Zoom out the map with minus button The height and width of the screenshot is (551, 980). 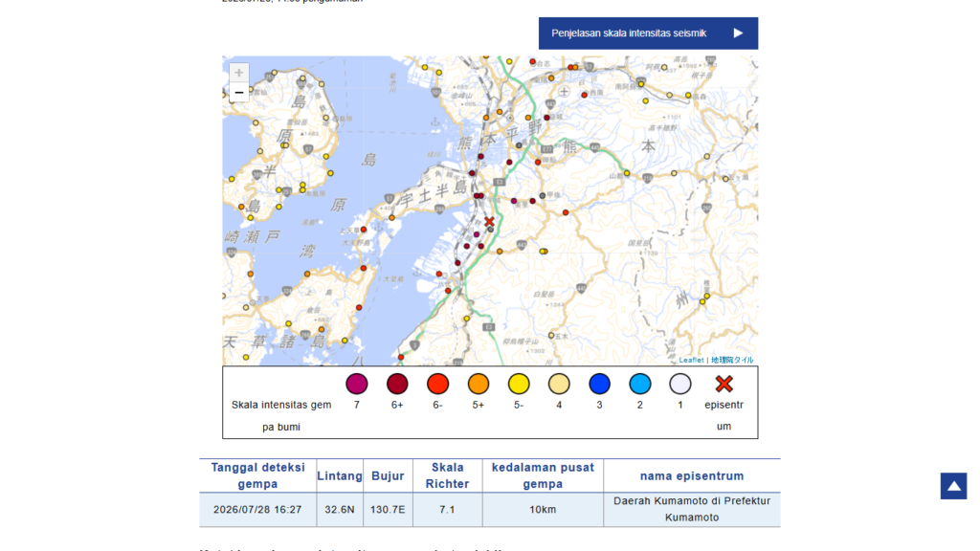[238, 93]
